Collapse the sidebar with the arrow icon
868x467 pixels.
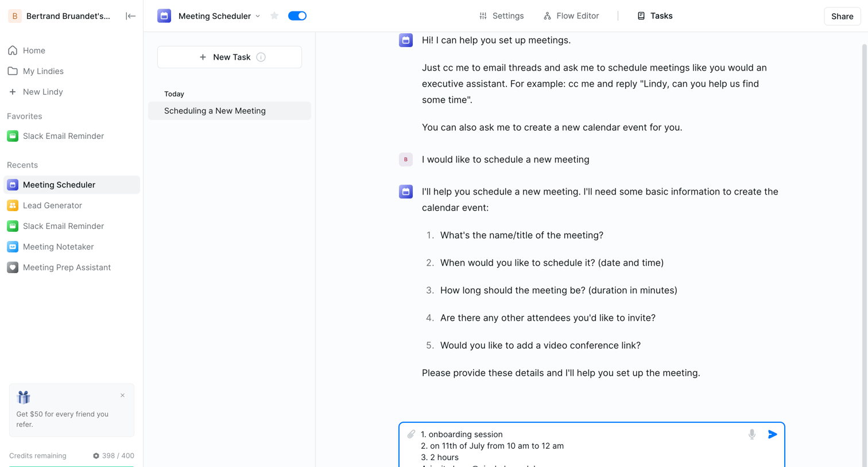pyautogui.click(x=130, y=16)
